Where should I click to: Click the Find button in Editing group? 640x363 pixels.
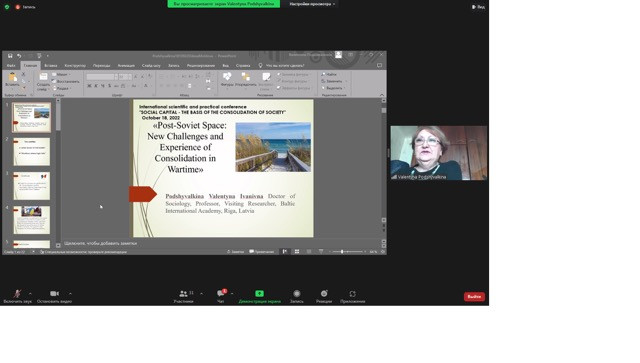329,74
